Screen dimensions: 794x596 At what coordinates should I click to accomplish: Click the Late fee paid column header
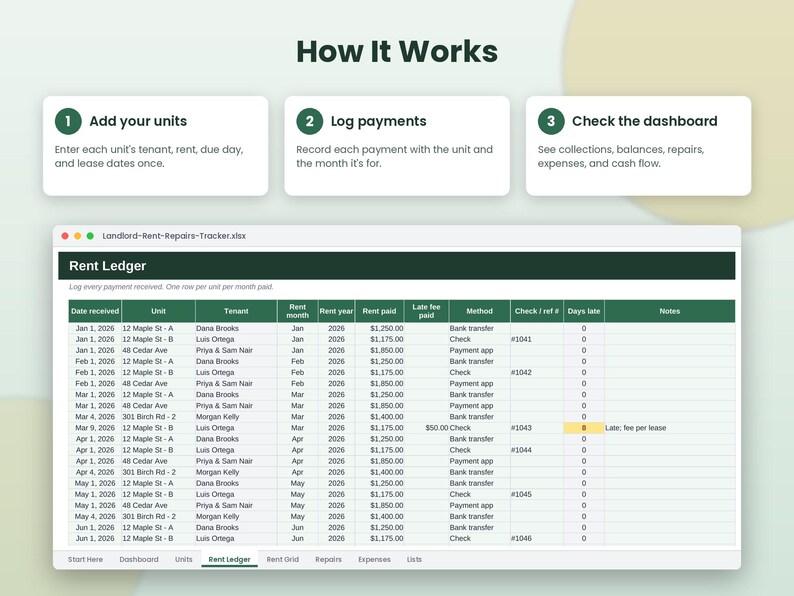[426, 311]
